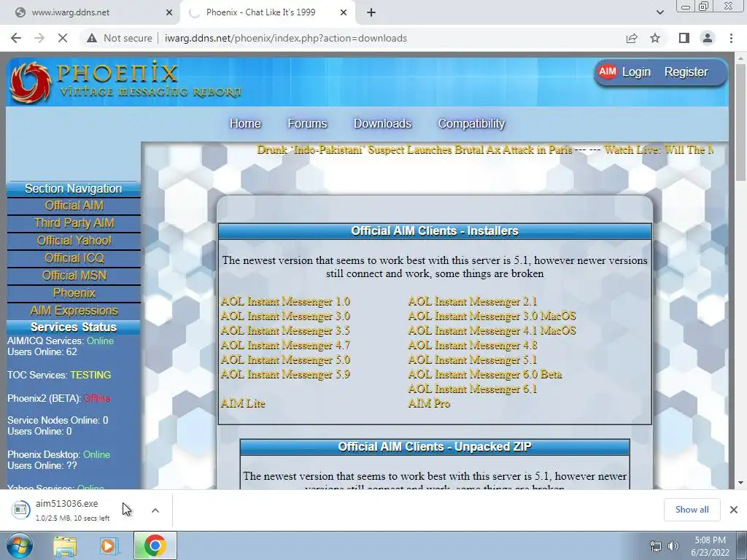747x560 pixels.
Task: Open the Downloads menu item
Action: click(382, 123)
